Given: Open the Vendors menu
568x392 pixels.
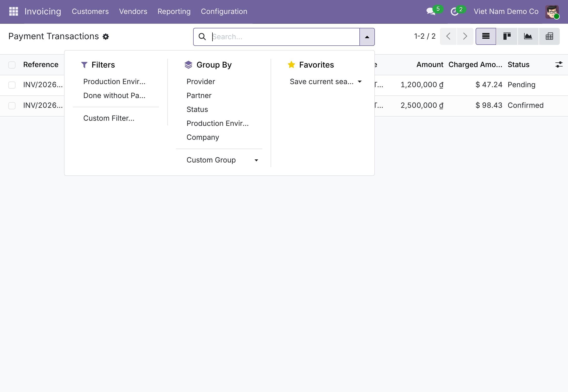Looking at the screenshot, I should pos(133,12).
